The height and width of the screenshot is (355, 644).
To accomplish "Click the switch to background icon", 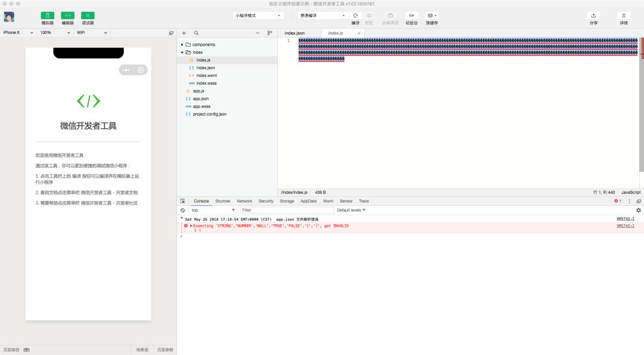I will coord(411,16).
